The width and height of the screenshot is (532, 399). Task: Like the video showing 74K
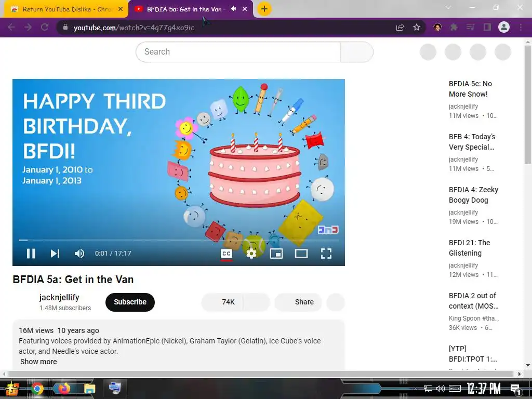(222, 302)
